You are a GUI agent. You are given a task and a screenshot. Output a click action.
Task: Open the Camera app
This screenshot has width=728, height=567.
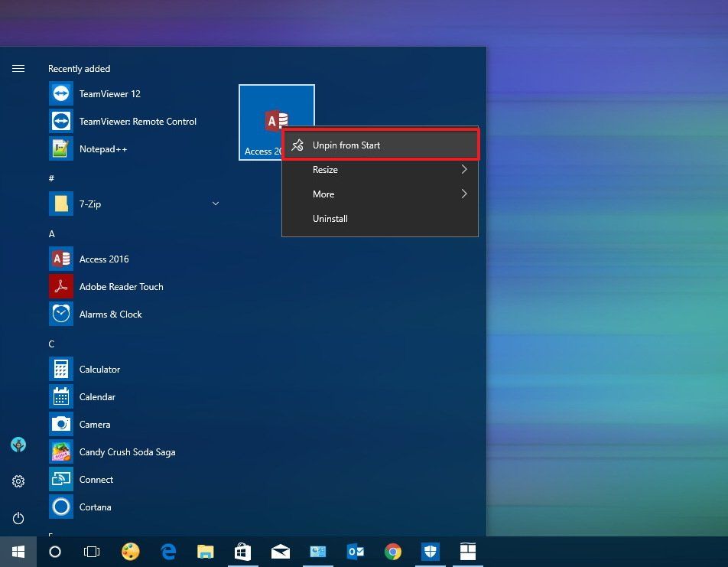[x=94, y=424]
